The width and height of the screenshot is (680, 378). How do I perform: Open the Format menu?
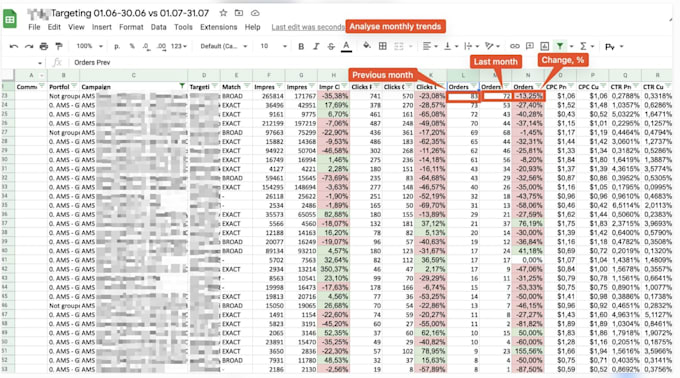click(x=131, y=27)
